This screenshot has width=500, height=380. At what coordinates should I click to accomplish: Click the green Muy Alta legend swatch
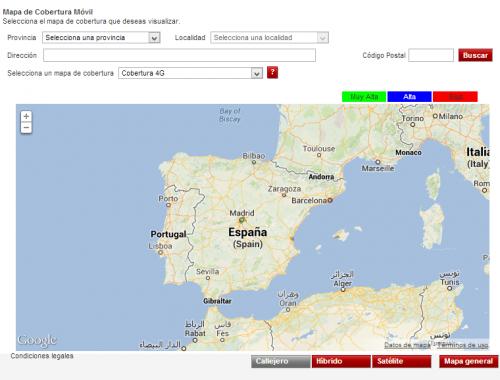tap(364, 97)
